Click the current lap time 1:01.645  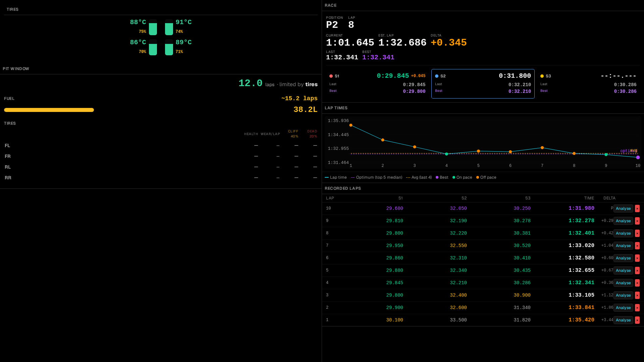(x=350, y=43)
